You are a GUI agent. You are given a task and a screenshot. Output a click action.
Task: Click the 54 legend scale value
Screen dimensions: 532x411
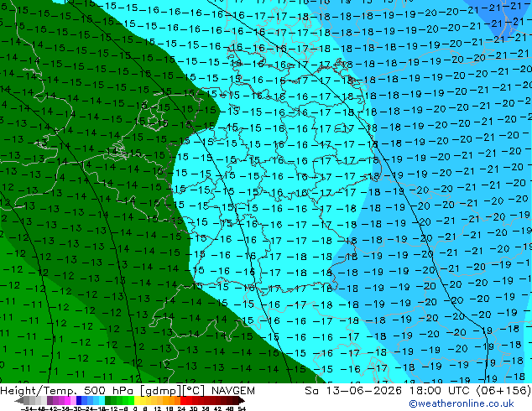pyautogui.click(x=241, y=408)
